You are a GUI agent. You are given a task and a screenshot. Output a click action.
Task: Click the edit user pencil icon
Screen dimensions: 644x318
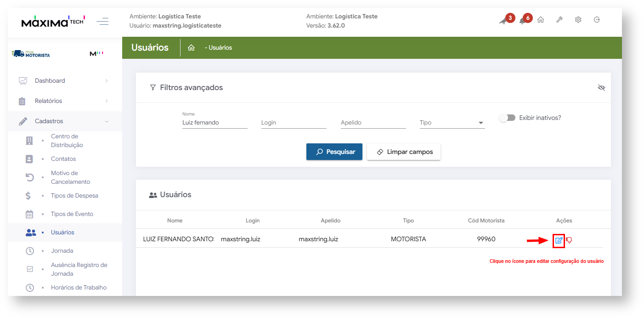tap(559, 240)
